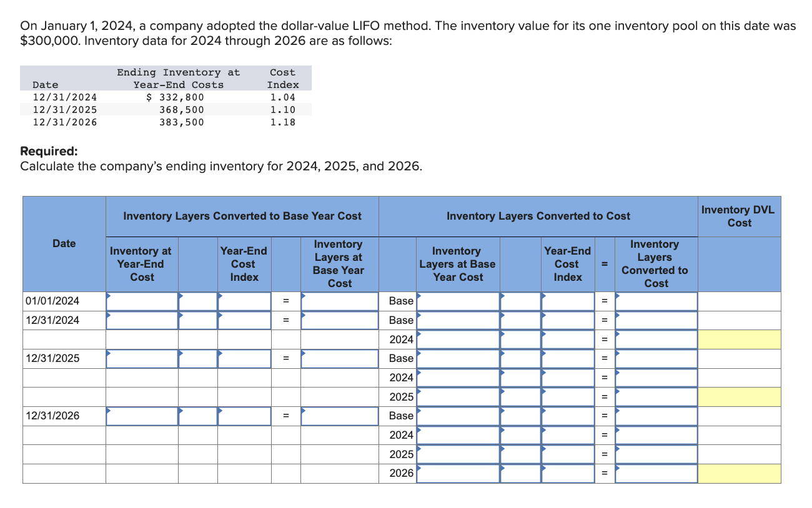The image size is (812, 508).
Task: Click Base layer cost field in worksheet 12/31/2026 row
Action: click(x=458, y=416)
